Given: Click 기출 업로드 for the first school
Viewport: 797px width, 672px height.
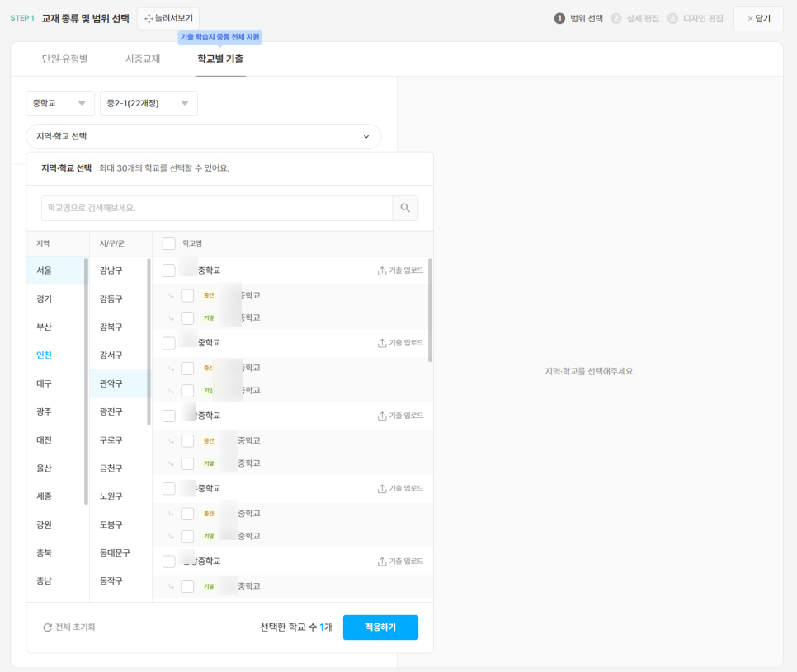Looking at the screenshot, I should point(400,270).
